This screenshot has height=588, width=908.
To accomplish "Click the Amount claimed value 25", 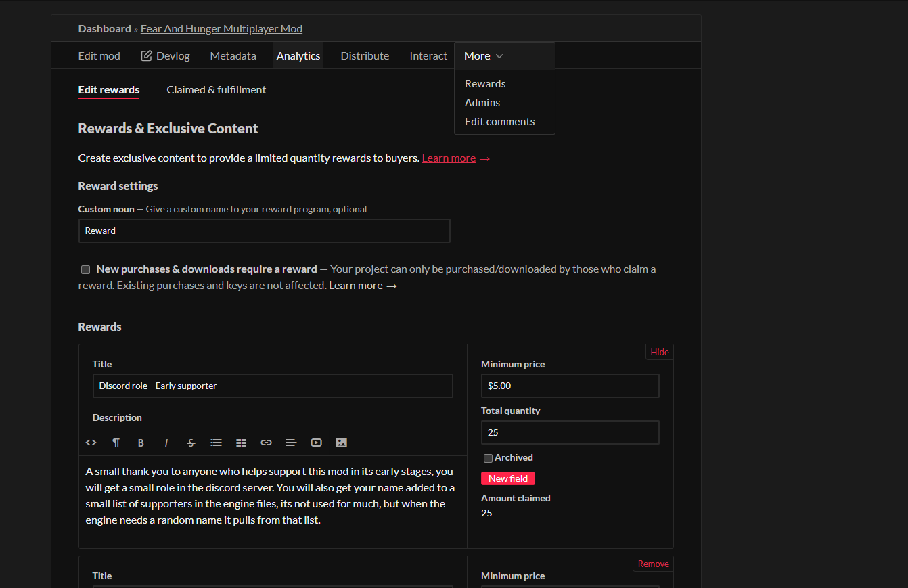I will [486, 513].
